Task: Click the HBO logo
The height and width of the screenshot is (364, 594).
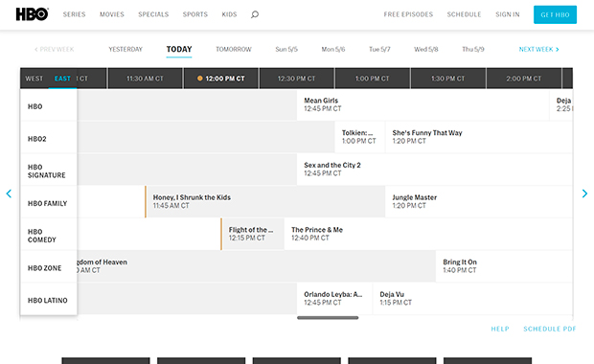Action: point(32,14)
